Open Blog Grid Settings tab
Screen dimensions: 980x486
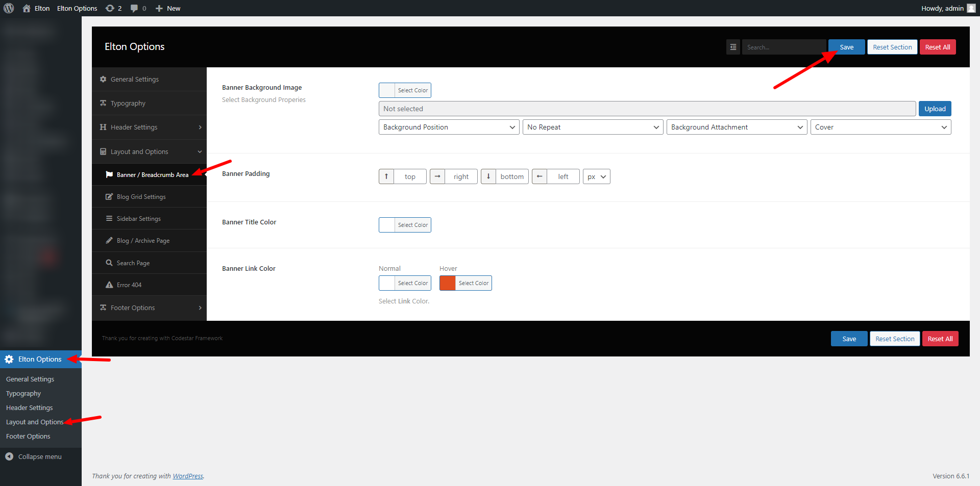coord(141,196)
